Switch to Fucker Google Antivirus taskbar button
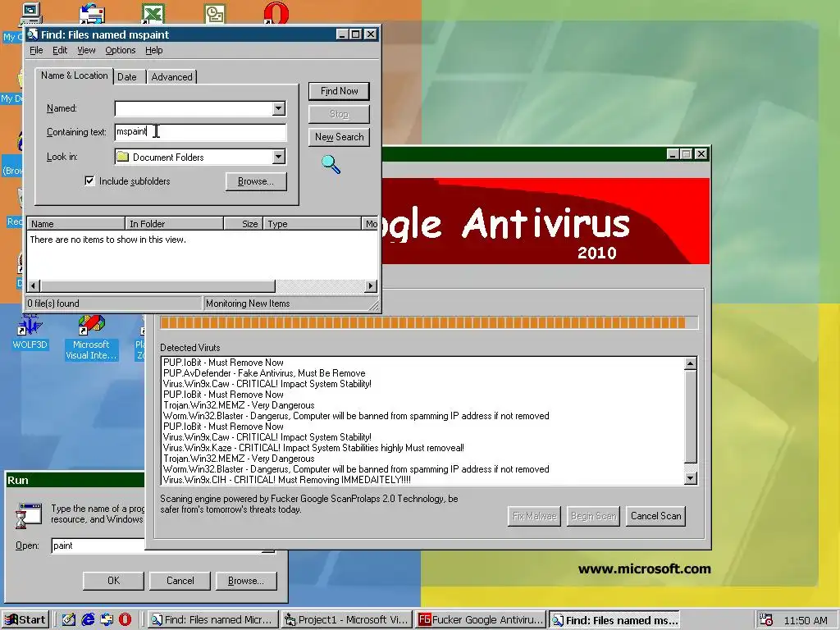The width and height of the screenshot is (840, 630). click(x=481, y=620)
